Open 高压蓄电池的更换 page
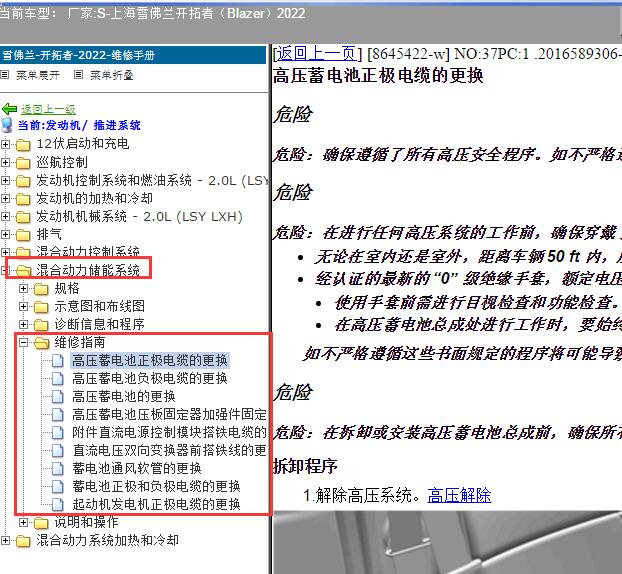This screenshot has height=574, width=622. coord(124,397)
